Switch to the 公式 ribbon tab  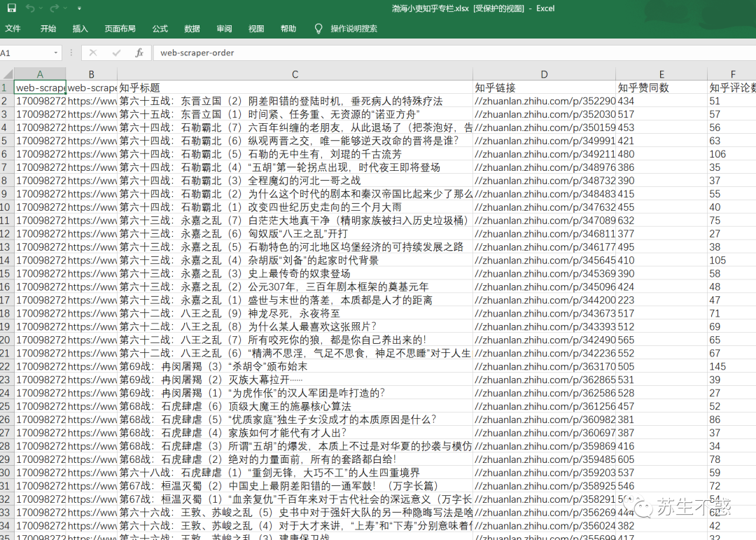[160, 29]
